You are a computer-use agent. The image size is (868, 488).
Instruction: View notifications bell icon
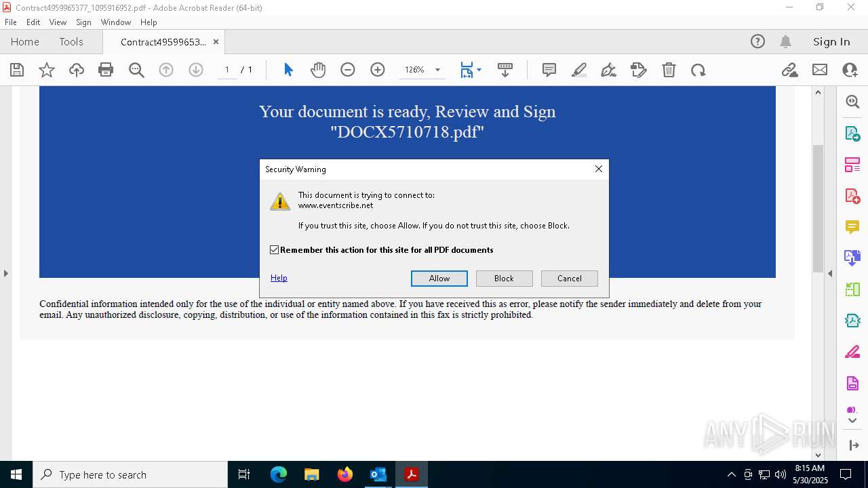coord(786,41)
